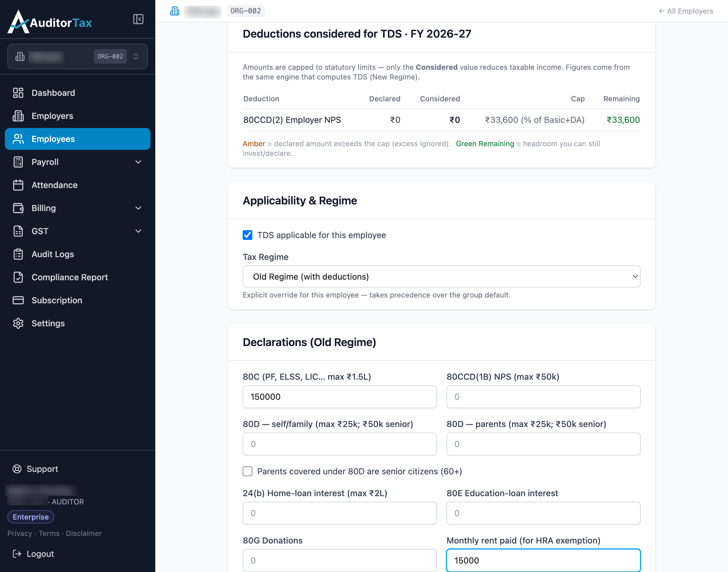Open the Tax Regime dropdown

[x=441, y=277]
